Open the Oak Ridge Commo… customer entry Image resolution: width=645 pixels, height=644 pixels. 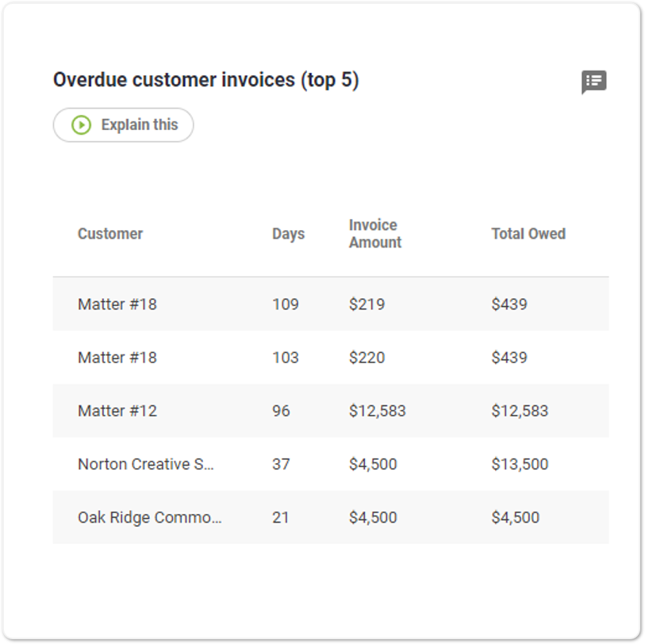click(149, 517)
